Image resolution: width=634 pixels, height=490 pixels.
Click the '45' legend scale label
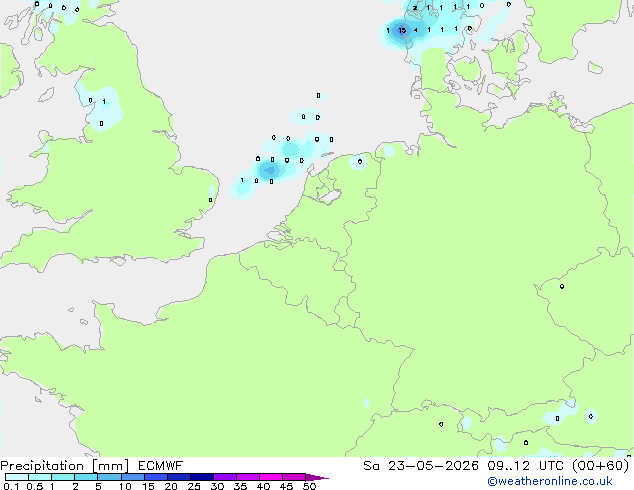coord(286,486)
